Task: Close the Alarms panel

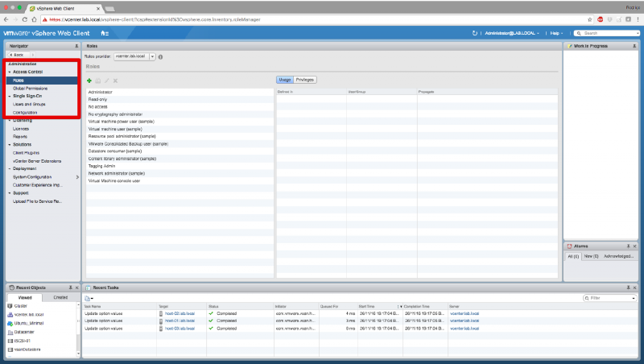Action: coord(637,246)
